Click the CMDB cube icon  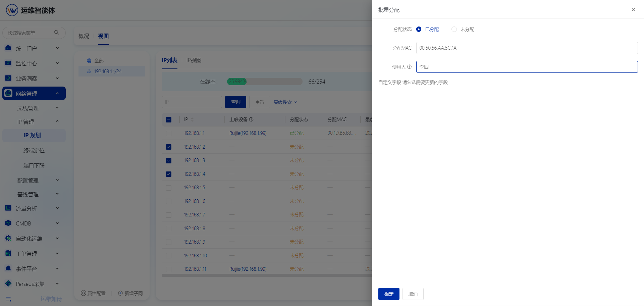pos(8,223)
